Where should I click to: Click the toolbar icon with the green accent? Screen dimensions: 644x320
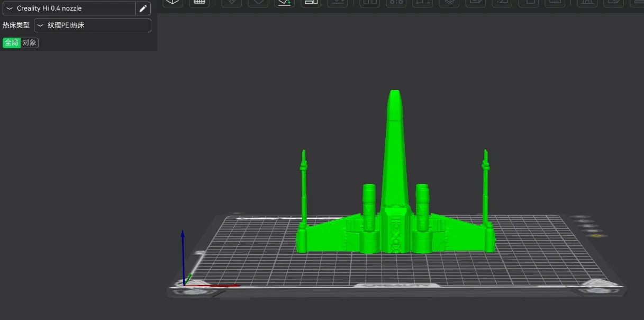[285, 2]
